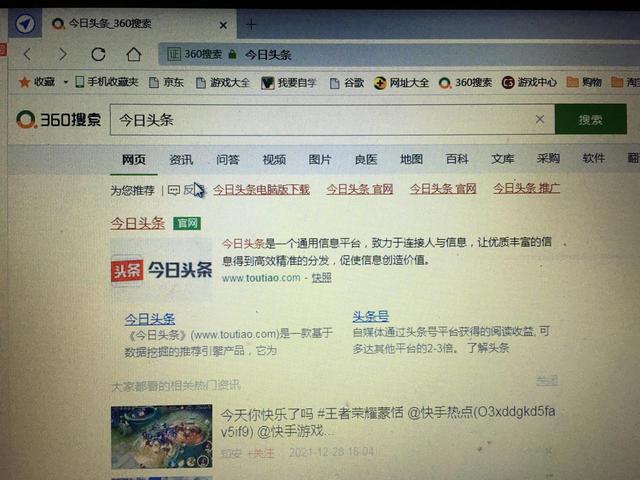Viewport: 640px width, 480px height.
Task: Switch to the 地图 tab
Action: (x=411, y=159)
